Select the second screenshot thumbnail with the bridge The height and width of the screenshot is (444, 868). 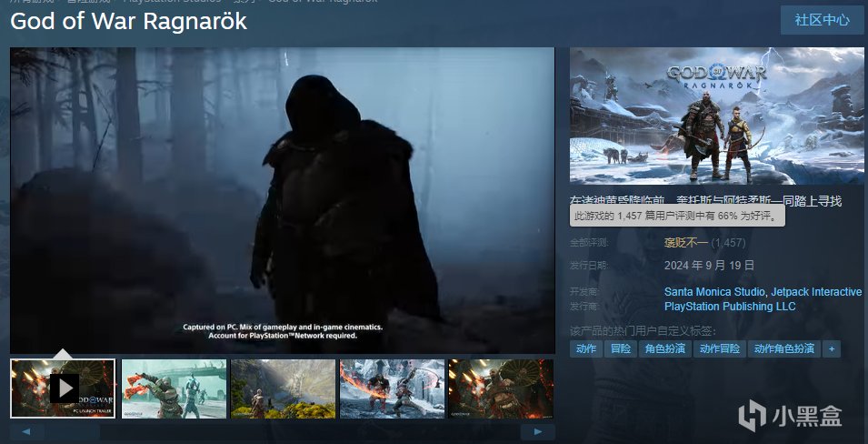pyautogui.click(x=174, y=388)
